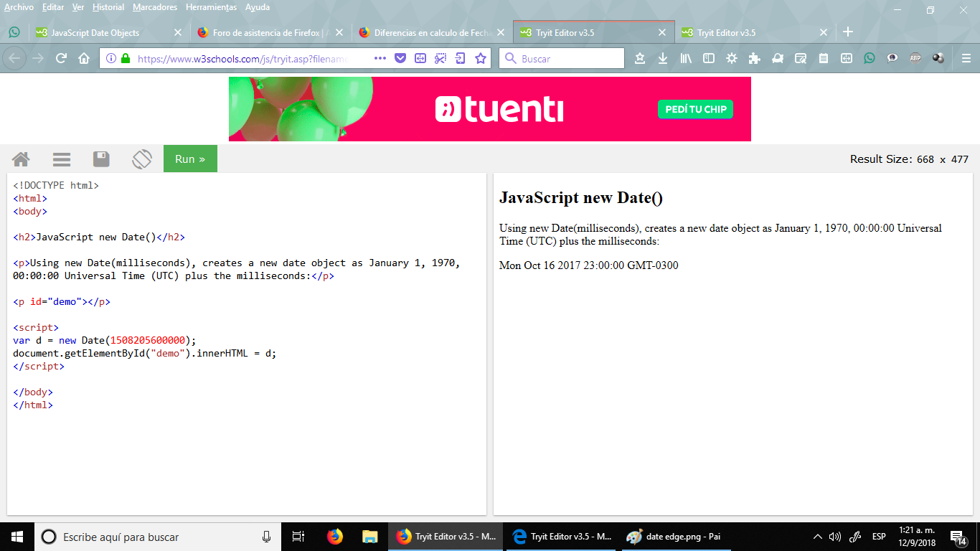Open the Firefox library icon
Image resolution: width=980 pixels, height=551 pixels.
pyautogui.click(x=686, y=59)
